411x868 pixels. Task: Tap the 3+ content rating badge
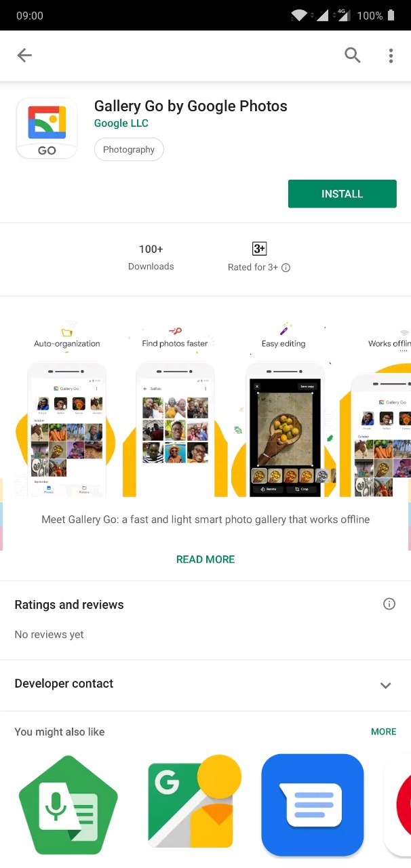click(259, 249)
